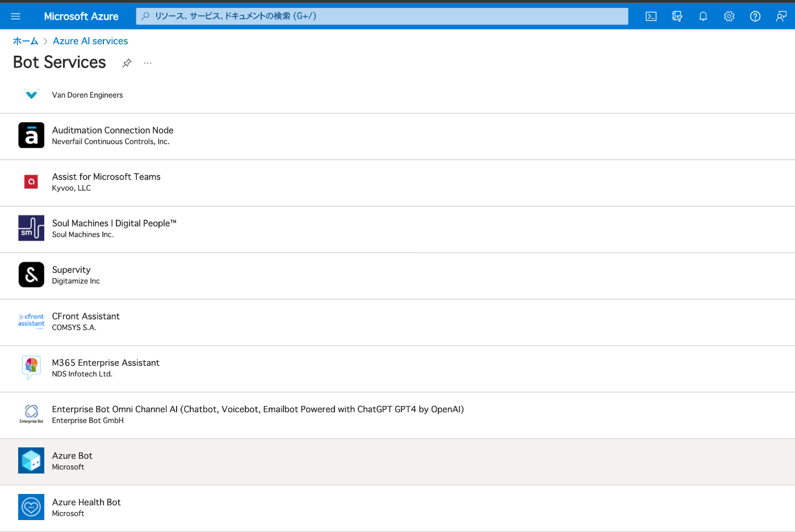Click the Van Doren Engineers logo
The height and width of the screenshot is (532, 795).
click(x=31, y=94)
